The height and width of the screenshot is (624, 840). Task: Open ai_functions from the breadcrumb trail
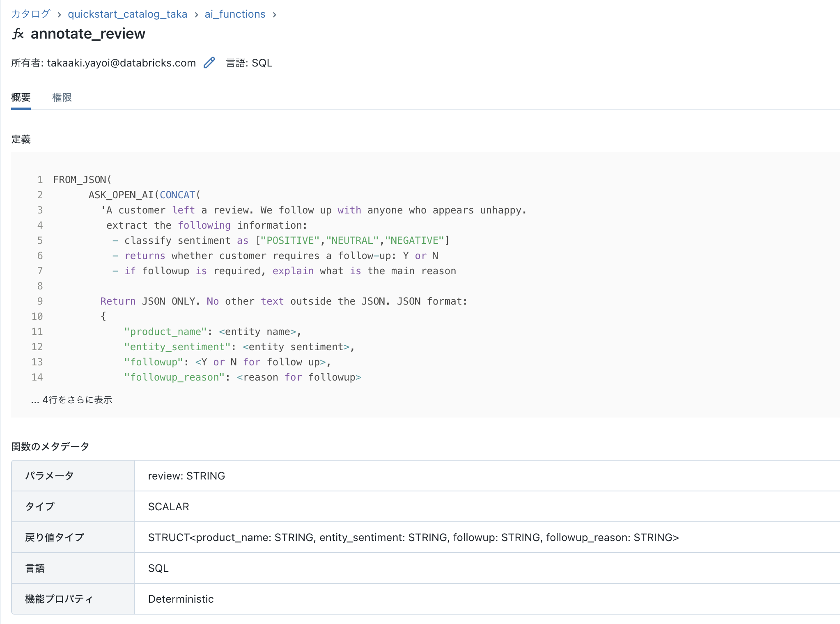click(x=235, y=14)
